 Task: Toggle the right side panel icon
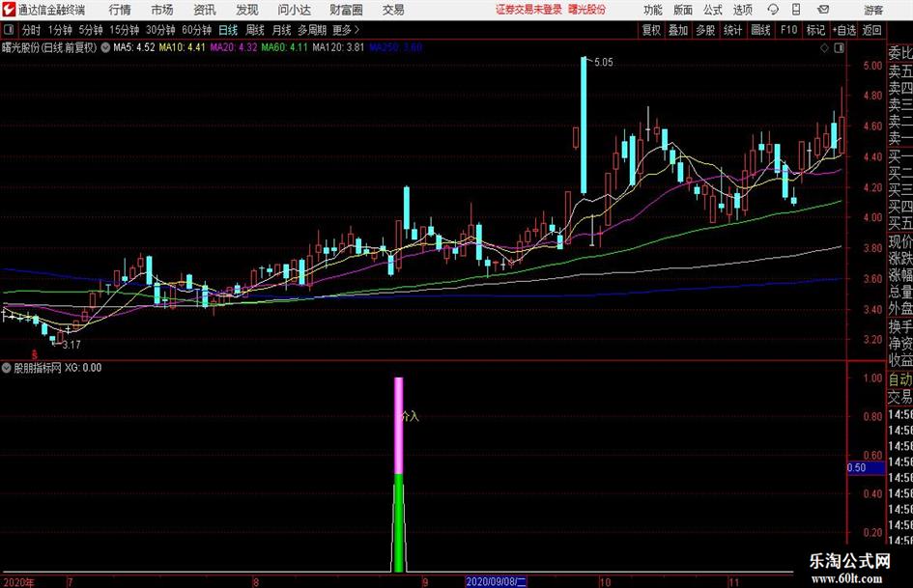coord(839,48)
